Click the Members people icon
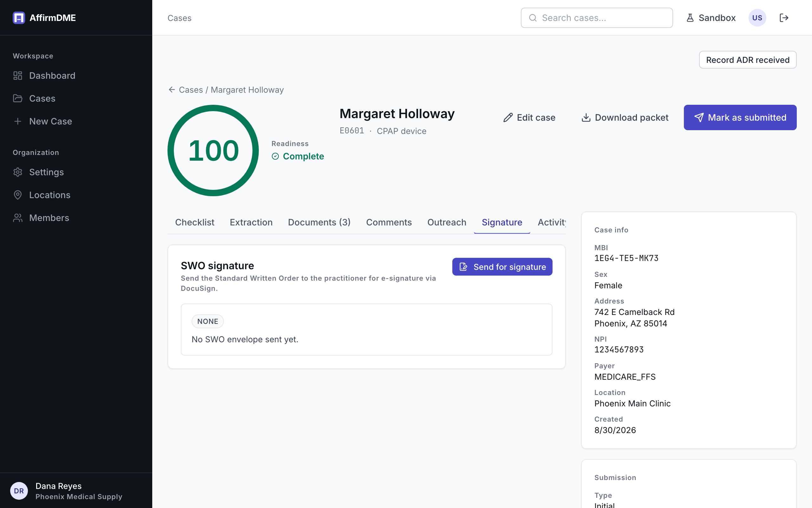This screenshot has height=508, width=812. pos(18,218)
